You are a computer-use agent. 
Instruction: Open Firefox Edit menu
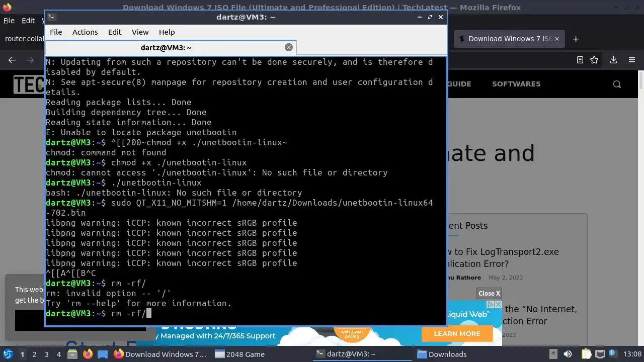pyautogui.click(x=28, y=21)
